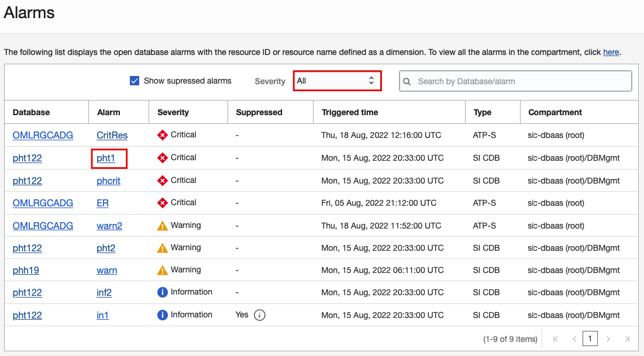This screenshot has height=356, width=644.
Task: Jump to the last page arrow
Action: [627, 338]
